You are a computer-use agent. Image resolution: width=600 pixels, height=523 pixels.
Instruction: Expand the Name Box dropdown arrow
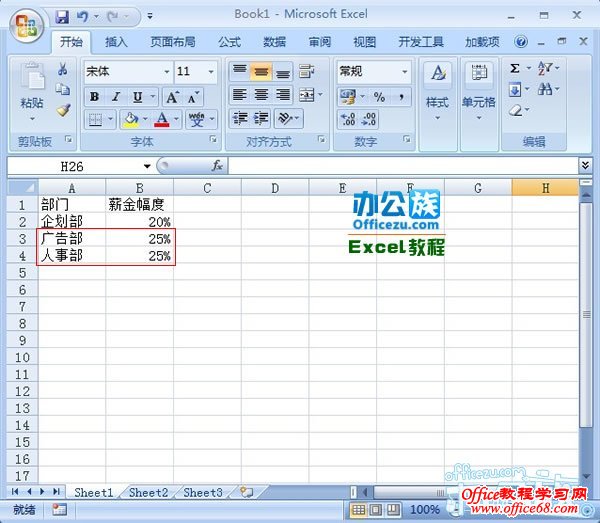point(147,166)
